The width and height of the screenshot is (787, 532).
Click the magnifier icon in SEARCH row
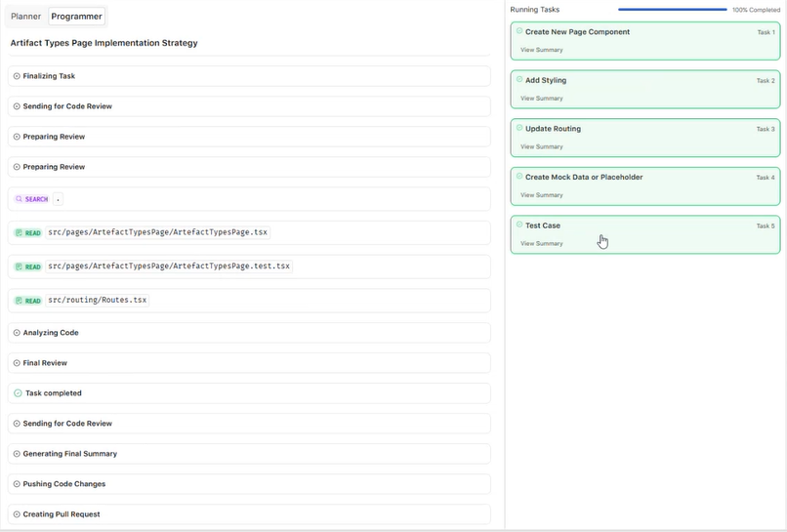(20, 199)
